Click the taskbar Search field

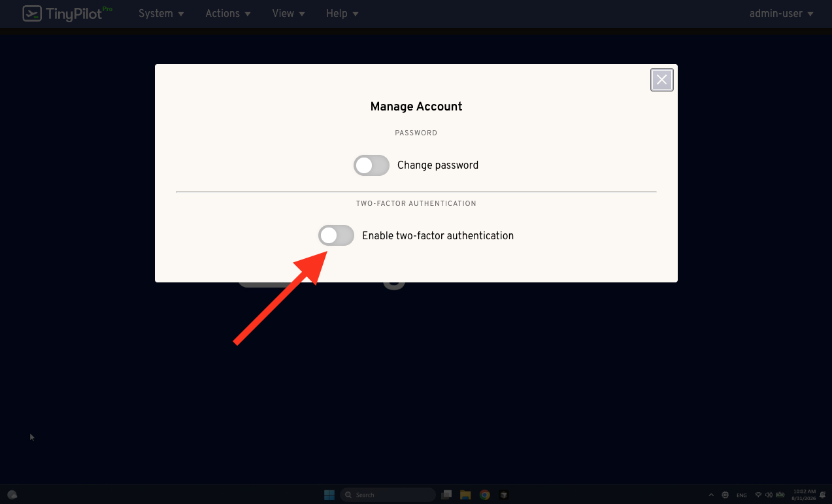click(x=388, y=495)
